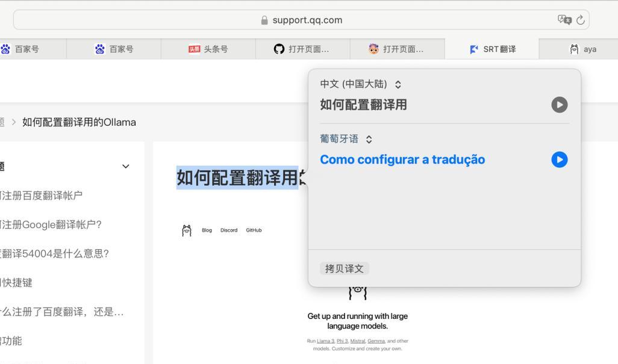Click Blog in the Ollama screenshot

(207, 230)
